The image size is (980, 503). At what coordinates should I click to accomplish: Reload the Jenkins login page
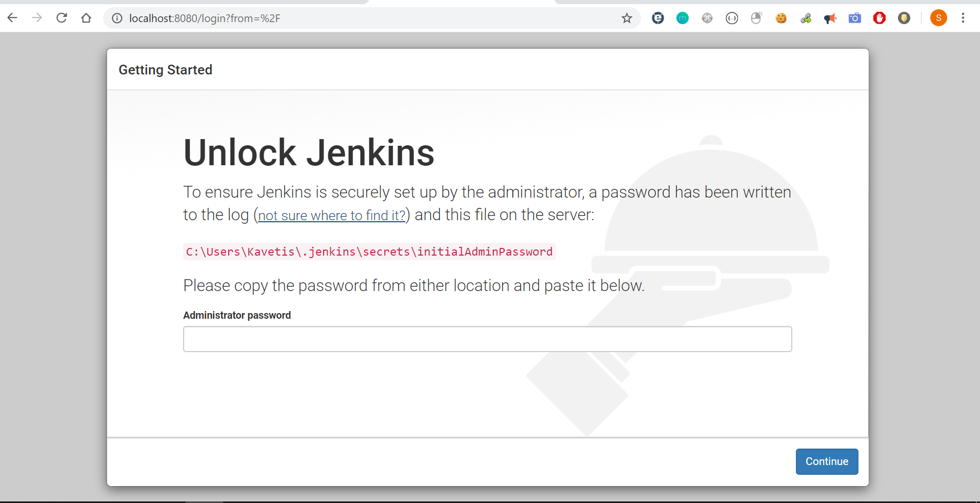tap(62, 18)
